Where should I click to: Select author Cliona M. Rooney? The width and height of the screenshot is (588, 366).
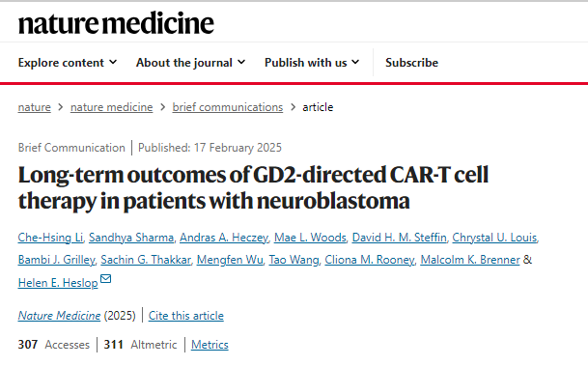pyautogui.click(x=370, y=260)
